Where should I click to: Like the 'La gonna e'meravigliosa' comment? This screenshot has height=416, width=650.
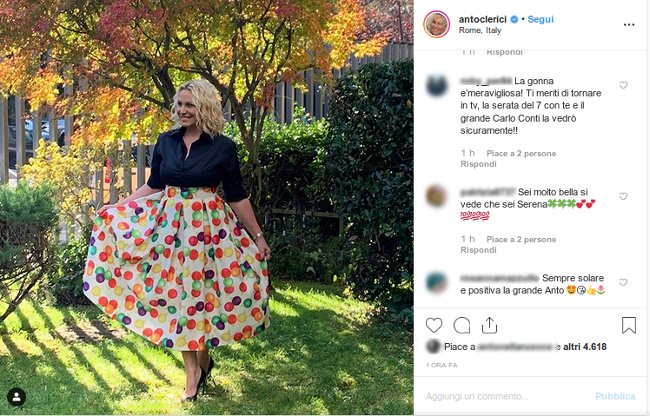click(623, 85)
